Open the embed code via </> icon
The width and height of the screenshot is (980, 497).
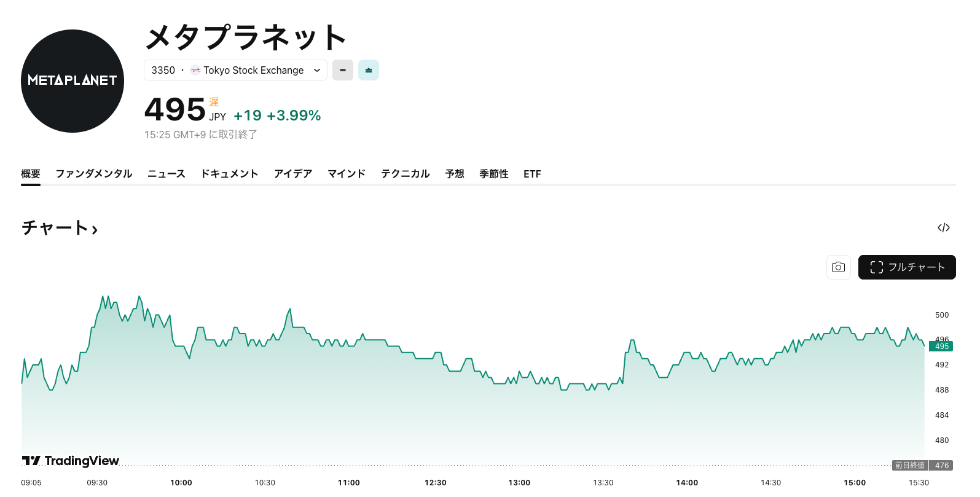click(x=944, y=227)
